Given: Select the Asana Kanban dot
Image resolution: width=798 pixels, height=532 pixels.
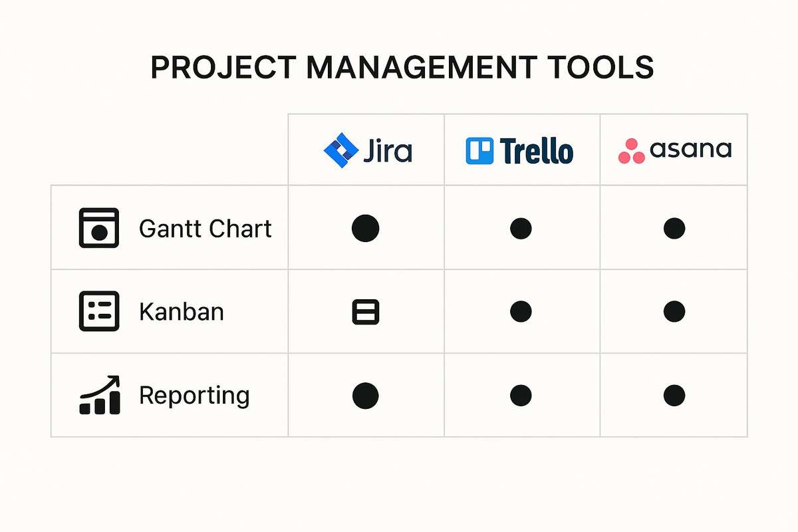Looking at the screenshot, I should coord(674,311).
